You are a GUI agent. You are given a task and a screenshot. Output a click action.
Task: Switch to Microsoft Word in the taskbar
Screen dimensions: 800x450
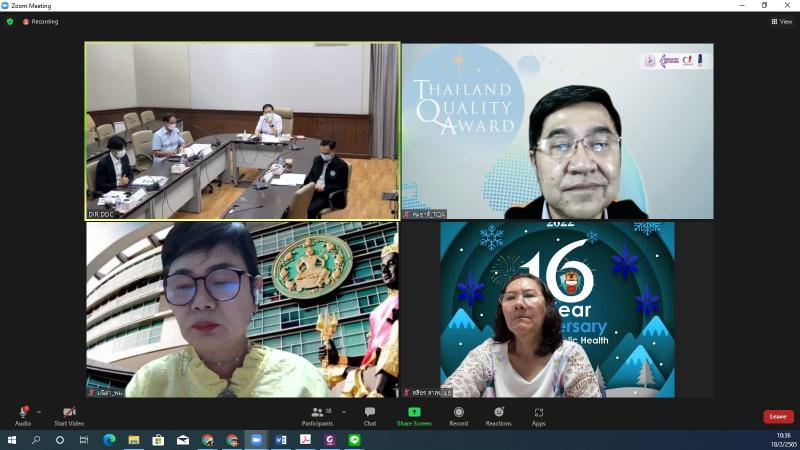(281, 440)
